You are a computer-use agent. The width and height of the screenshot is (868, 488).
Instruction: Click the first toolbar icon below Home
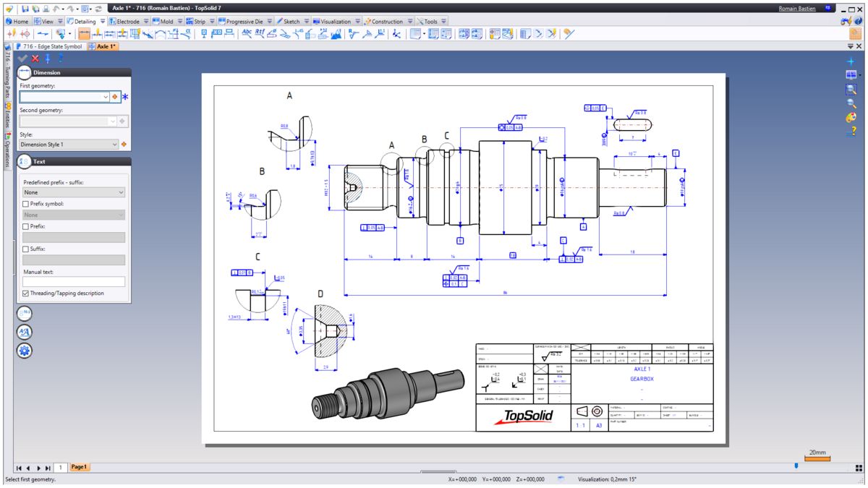click(12, 33)
